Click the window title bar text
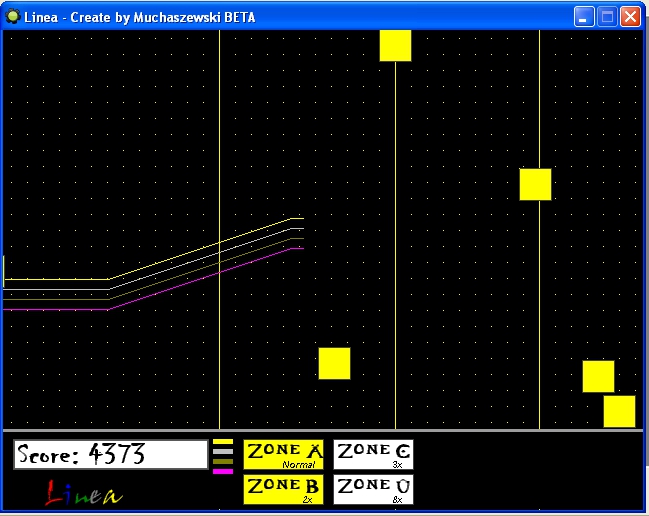649x516 pixels. [140, 17]
